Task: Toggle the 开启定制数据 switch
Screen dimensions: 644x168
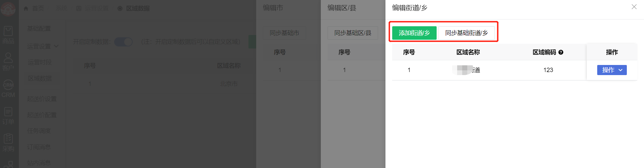Action: pyautogui.click(x=123, y=42)
